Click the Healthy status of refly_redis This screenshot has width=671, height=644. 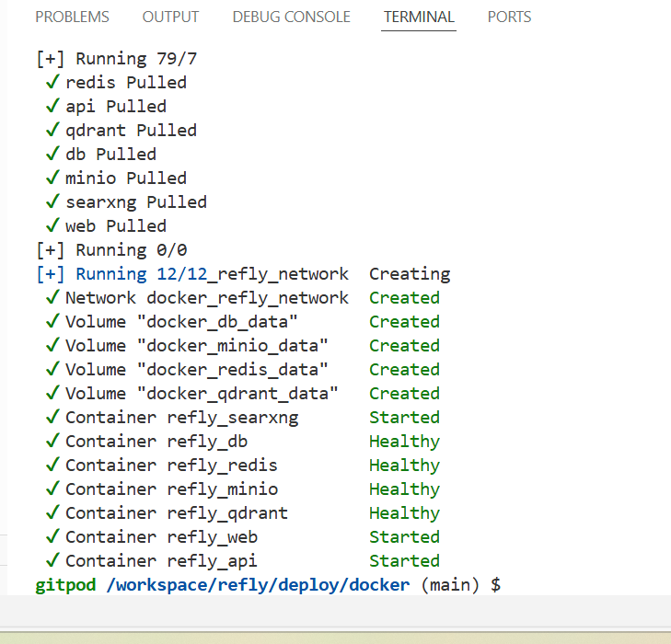pyautogui.click(x=404, y=466)
